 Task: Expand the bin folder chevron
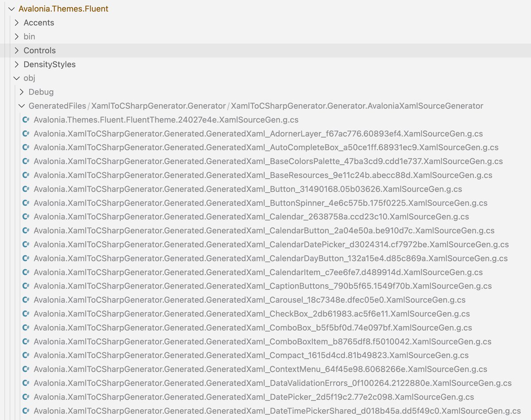coord(16,36)
